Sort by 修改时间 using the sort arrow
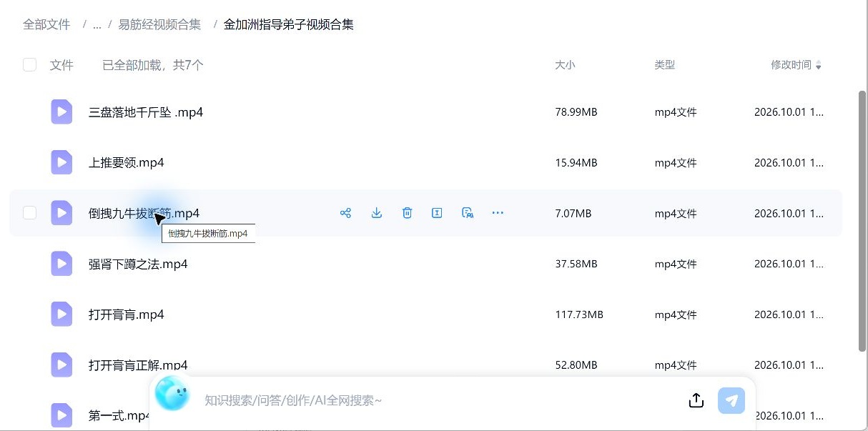The height and width of the screenshot is (431, 868). (x=819, y=66)
